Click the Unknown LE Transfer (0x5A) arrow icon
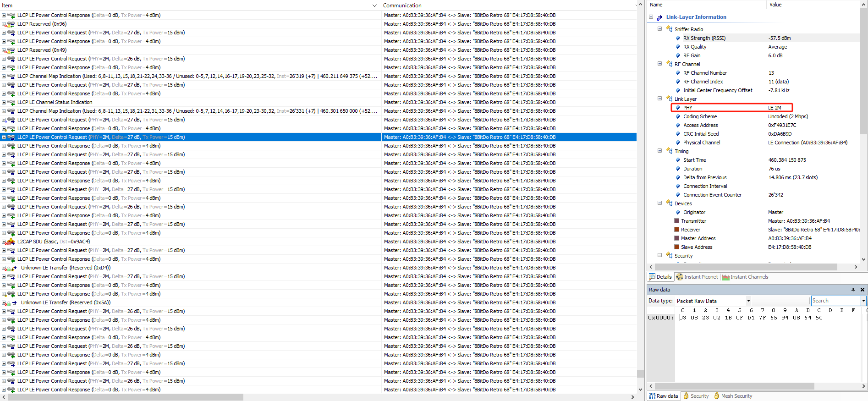 [x=14, y=302]
